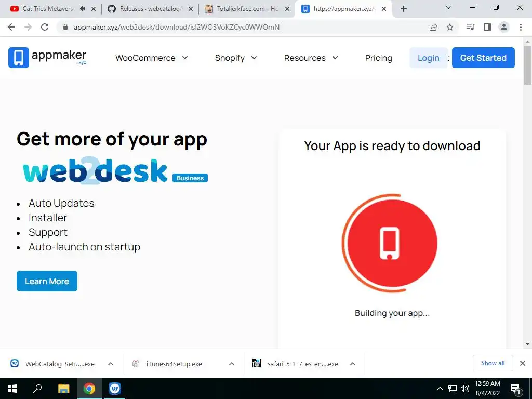Expand the WooCommerce menu
Viewport: 532px width, 399px height.
pos(152,58)
